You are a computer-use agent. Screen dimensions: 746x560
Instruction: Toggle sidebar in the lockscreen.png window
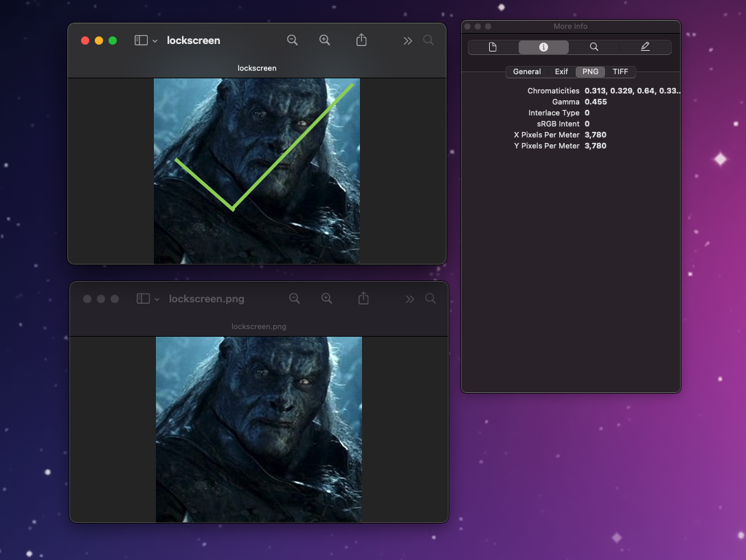point(143,299)
